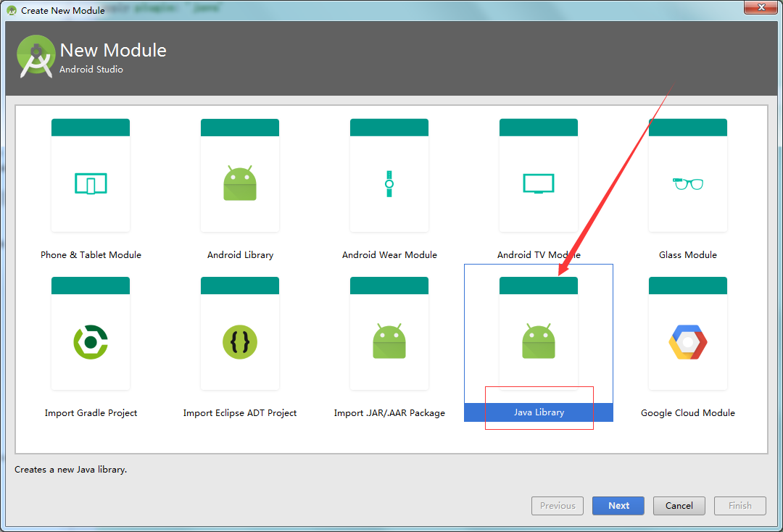Click the small title bar app icon
This screenshot has height=532, width=783.
12,10
